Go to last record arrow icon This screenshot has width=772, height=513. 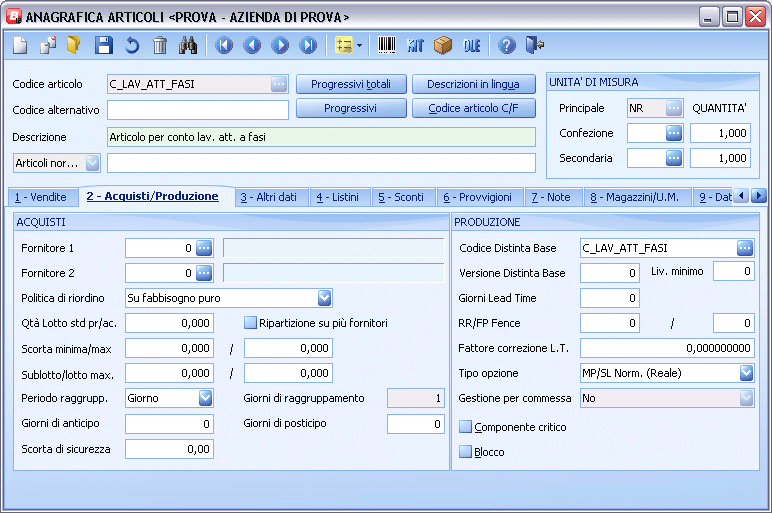click(x=309, y=45)
